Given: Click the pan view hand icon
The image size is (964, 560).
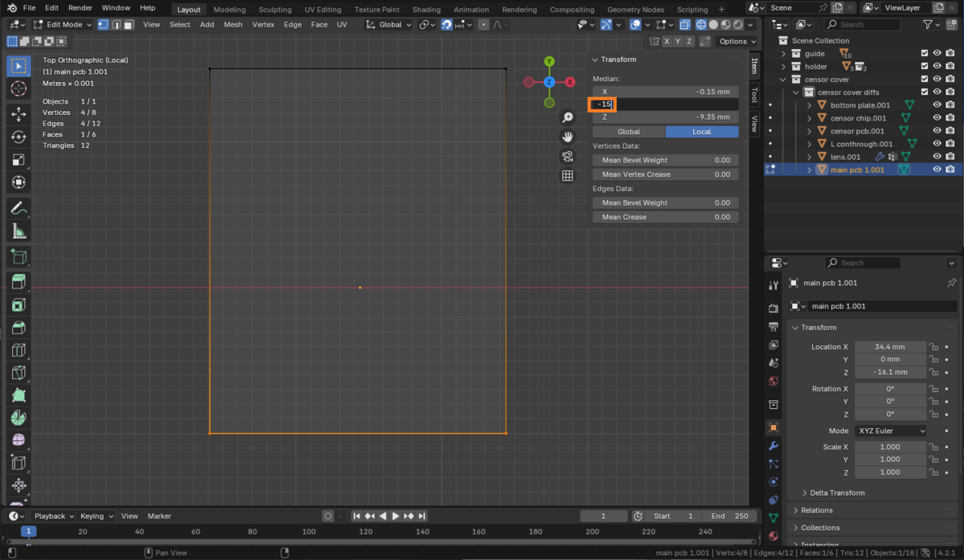Looking at the screenshot, I should pyautogui.click(x=567, y=137).
